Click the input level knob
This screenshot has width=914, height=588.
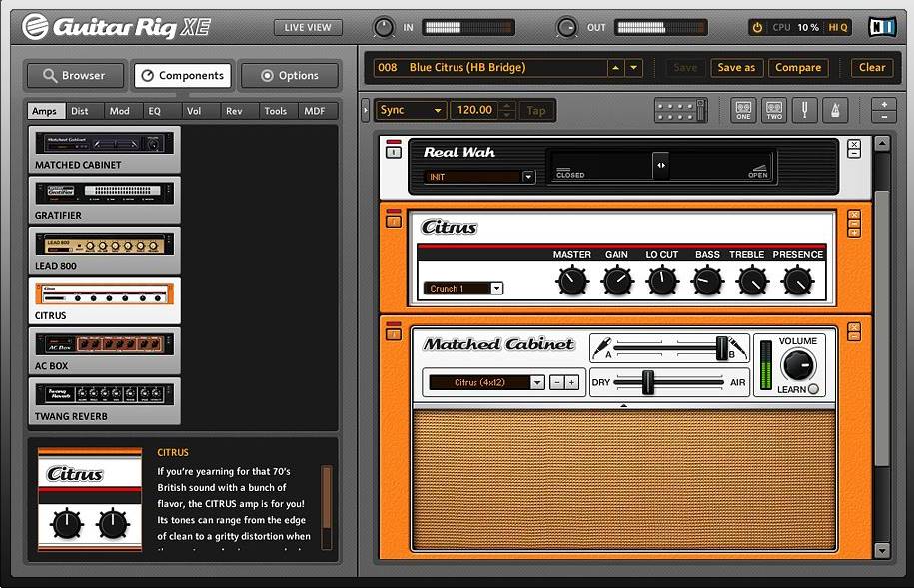pyautogui.click(x=383, y=27)
